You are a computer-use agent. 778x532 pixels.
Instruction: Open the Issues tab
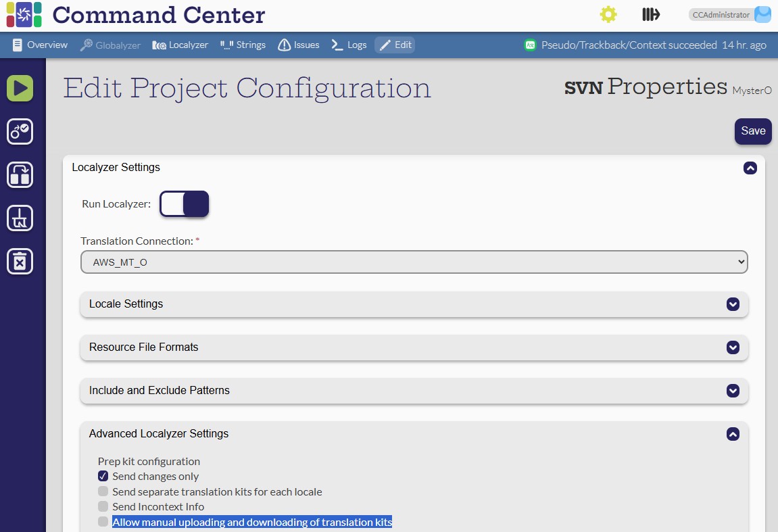(299, 45)
